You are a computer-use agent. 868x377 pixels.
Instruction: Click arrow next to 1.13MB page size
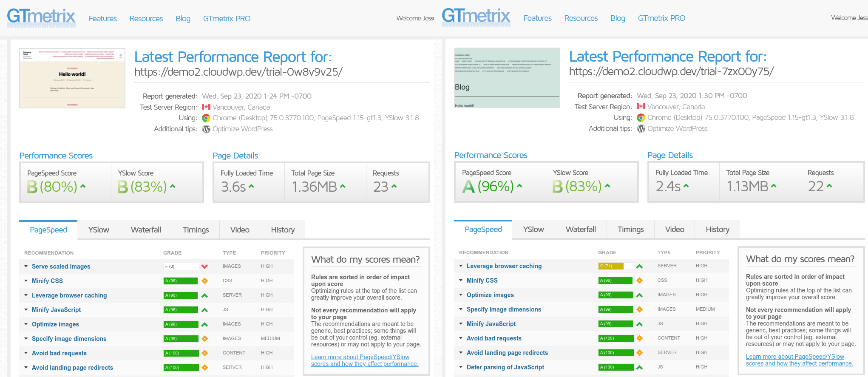774,186
